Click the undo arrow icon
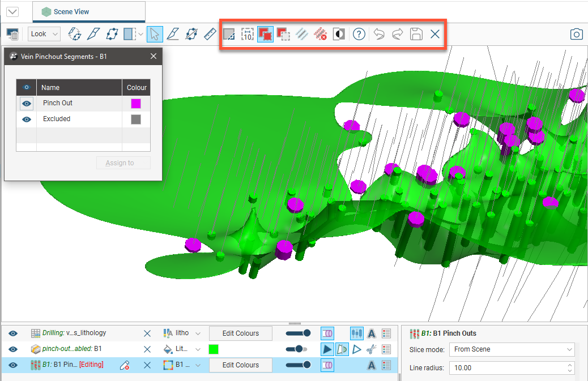588x381 pixels. point(378,34)
